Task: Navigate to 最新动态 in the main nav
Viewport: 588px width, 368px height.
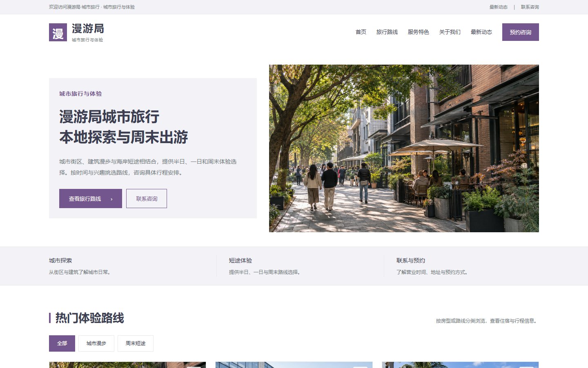Action: [481, 32]
